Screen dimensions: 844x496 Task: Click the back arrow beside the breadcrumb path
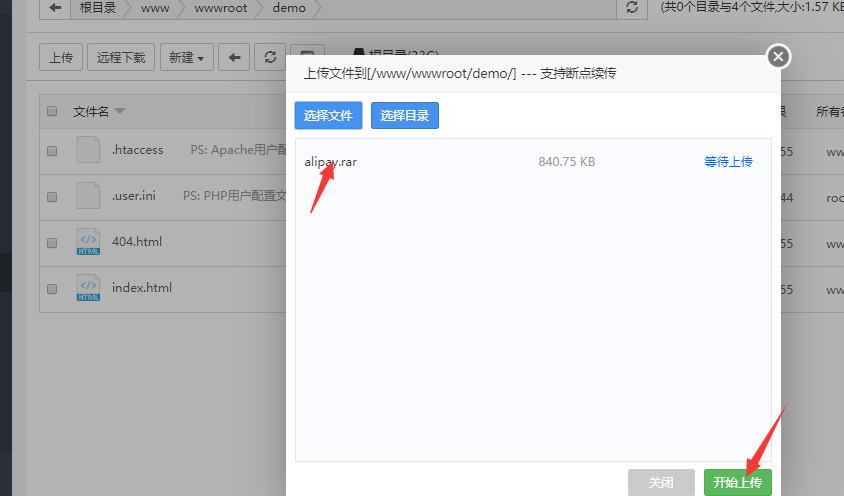tap(54, 8)
